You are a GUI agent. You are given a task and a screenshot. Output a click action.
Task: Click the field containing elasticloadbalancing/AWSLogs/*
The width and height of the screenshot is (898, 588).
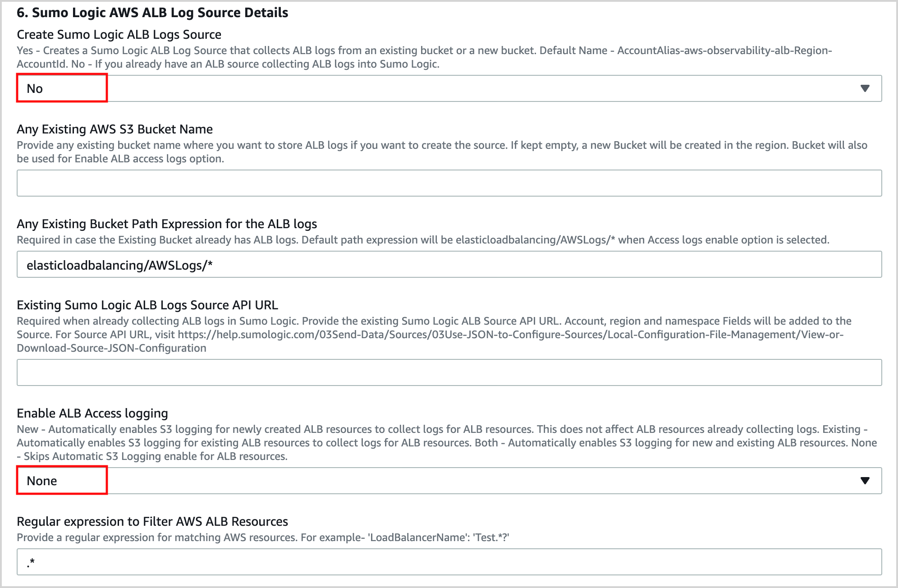click(449, 265)
